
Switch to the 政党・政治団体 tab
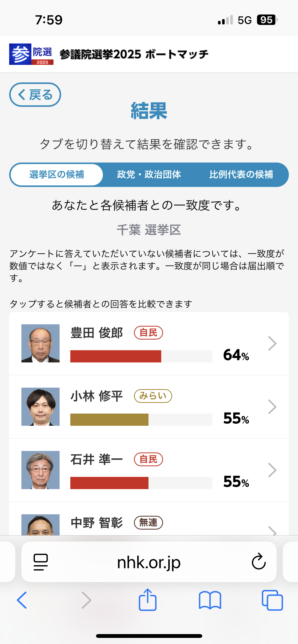[x=149, y=175]
